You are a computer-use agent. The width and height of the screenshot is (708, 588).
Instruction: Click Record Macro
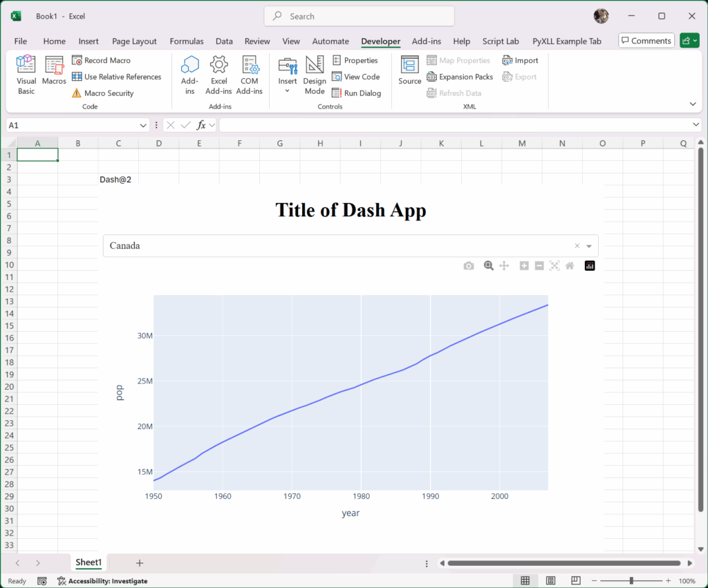tap(102, 61)
